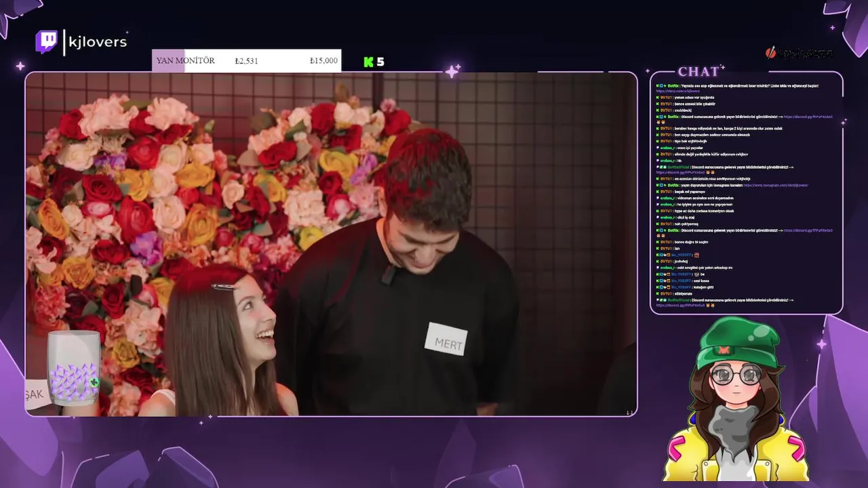The width and height of the screenshot is (868, 488).
Task: Click the YAN MONİTÖR goal progress bar
Action: (x=246, y=61)
